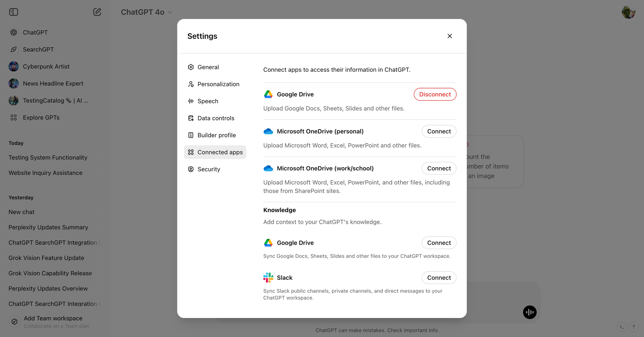Open the General settings tab
The height and width of the screenshot is (337, 644).
215,67
